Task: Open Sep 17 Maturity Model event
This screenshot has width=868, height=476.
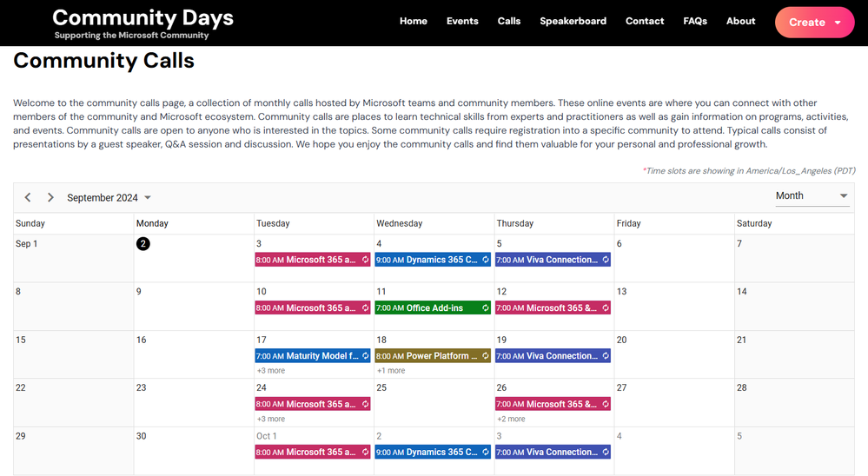Action: coord(313,356)
